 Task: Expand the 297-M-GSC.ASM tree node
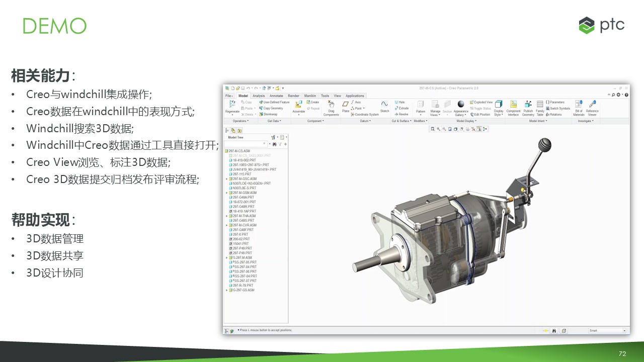pyautogui.click(x=227, y=178)
